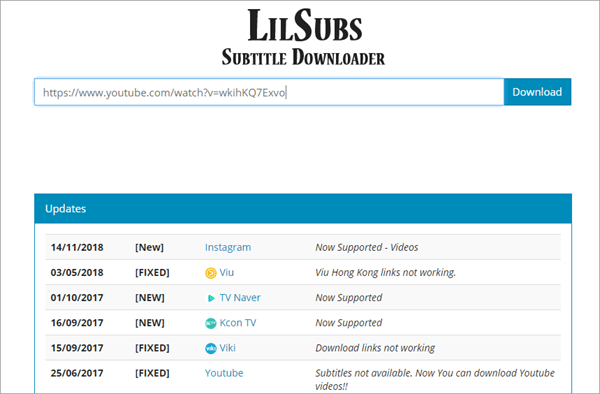
Task: Click the Kcon TV round icon
Action: point(210,323)
